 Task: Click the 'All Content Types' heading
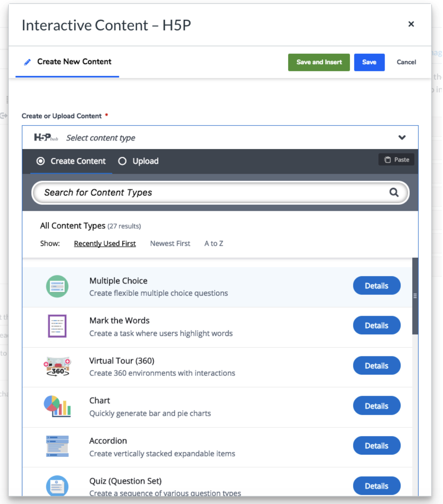coord(73,226)
